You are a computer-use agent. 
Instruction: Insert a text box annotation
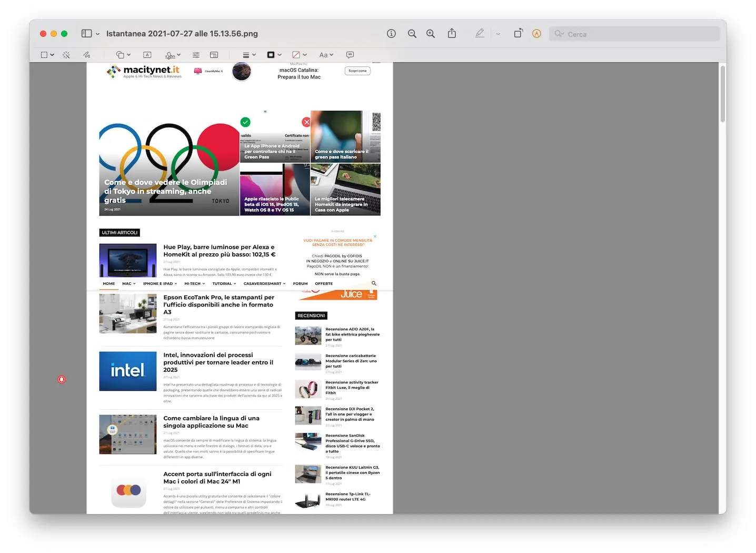147,54
